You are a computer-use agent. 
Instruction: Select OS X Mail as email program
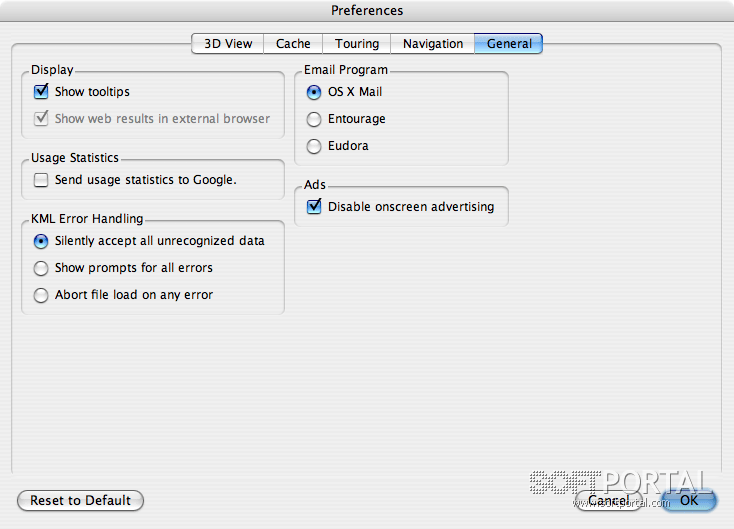(x=314, y=92)
